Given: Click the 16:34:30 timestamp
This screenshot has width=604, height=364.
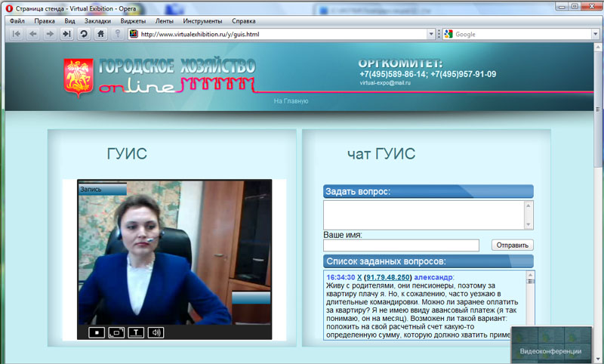Looking at the screenshot, I should (341, 277).
